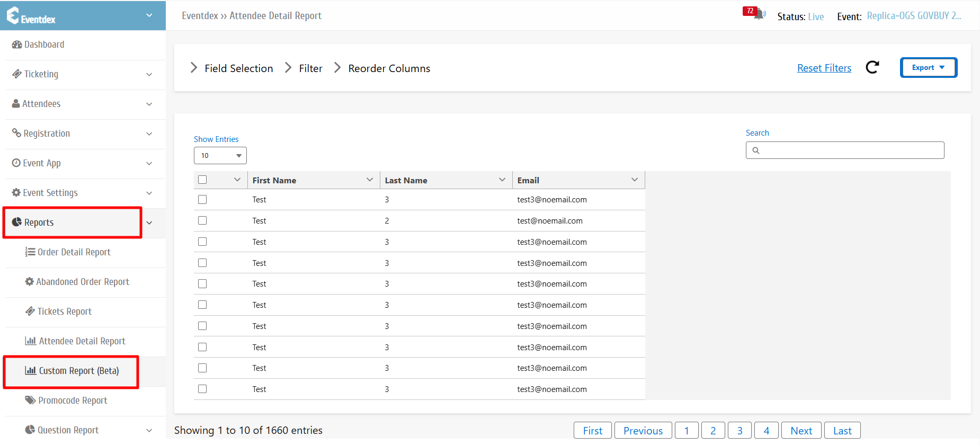Click the Abandoned Order Report gear icon

[30, 282]
